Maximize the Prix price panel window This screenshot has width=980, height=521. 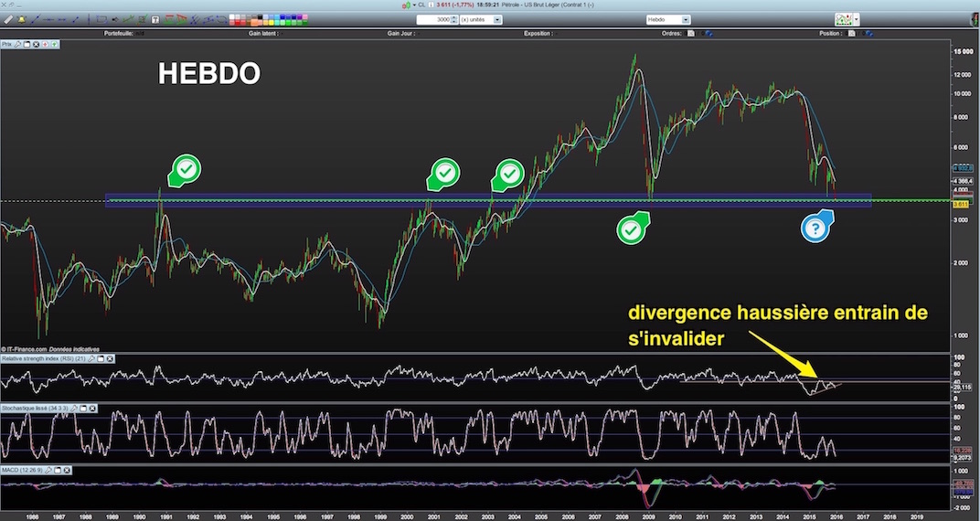pos(27,45)
